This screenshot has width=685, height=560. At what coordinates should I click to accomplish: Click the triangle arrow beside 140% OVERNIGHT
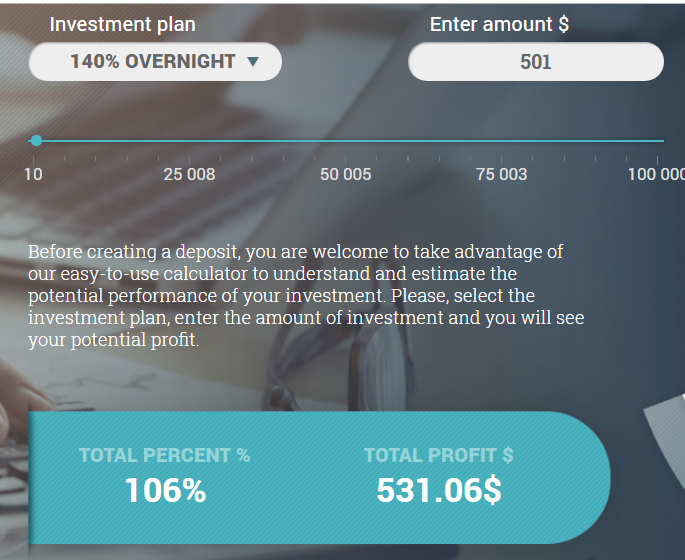coord(252,62)
